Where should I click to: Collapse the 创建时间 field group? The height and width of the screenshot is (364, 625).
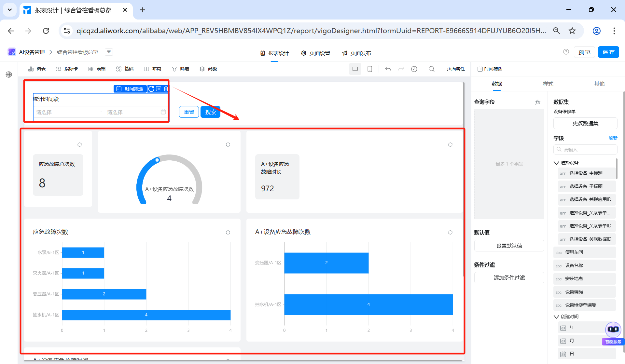pyautogui.click(x=556, y=317)
